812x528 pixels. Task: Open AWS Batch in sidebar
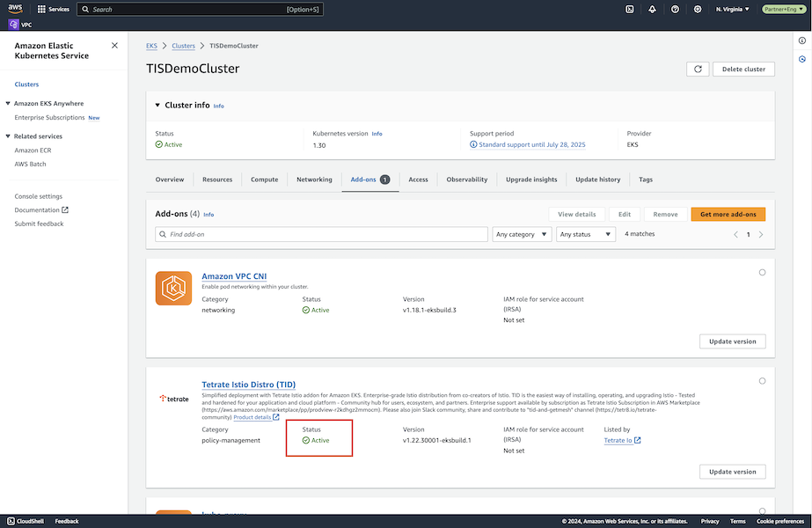coord(30,164)
